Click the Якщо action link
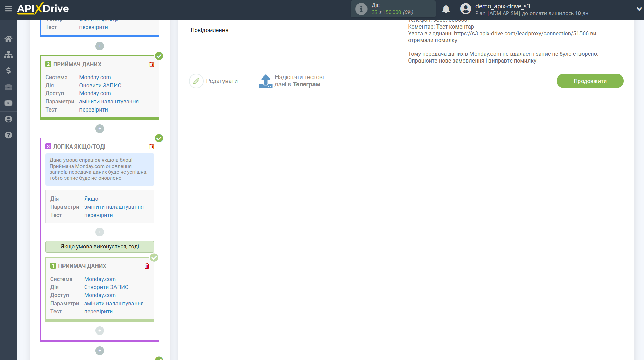Screen dimensions: 644x360 click(91, 199)
